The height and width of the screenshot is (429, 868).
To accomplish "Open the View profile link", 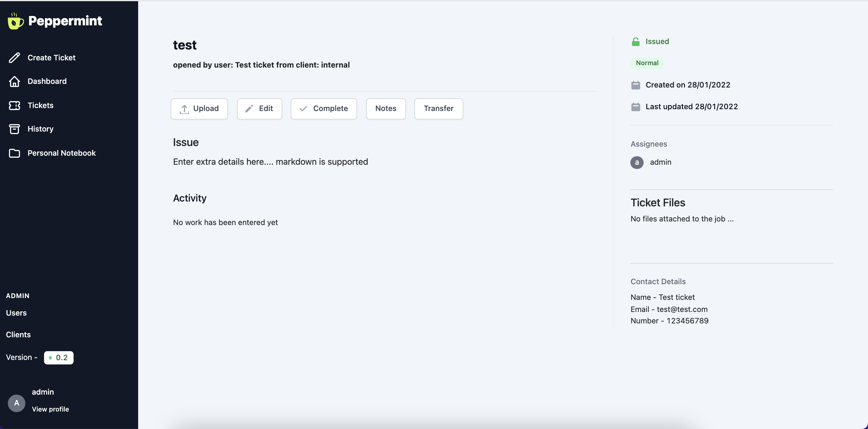I will tap(50, 409).
